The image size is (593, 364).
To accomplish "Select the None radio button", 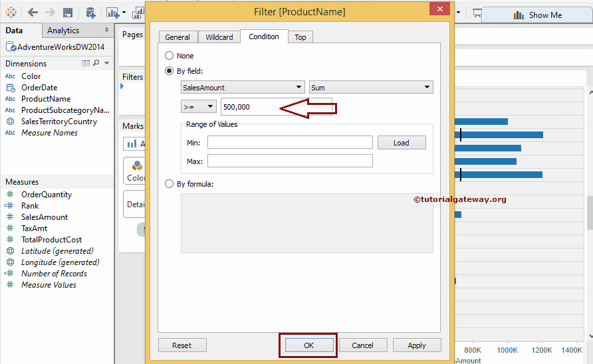I will 169,56.
